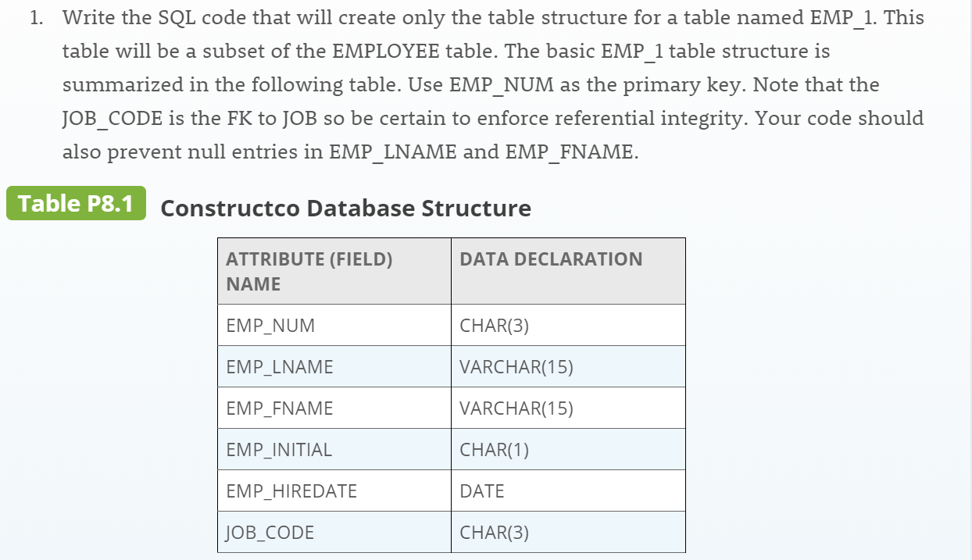Image resolution: width=972 pixels, height=560 pixels.
Task: Select the EMP_INITIAL attribute cell
Action: pyautogui.click(x=334, y=450)
